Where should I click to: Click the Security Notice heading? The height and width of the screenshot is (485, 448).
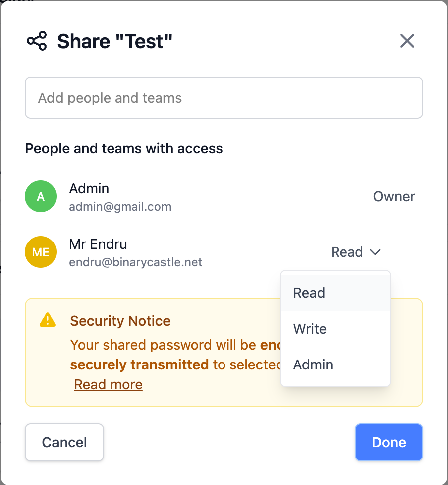point(120,321)
